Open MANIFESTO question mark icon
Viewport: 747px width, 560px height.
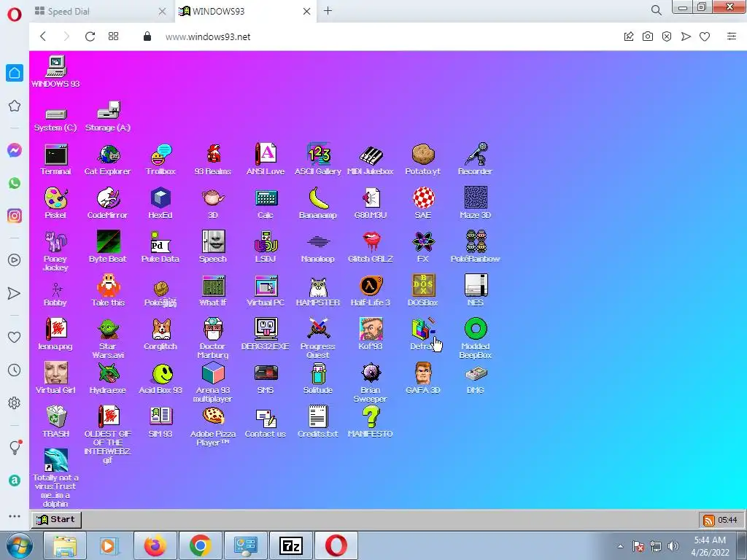(370, 423)
